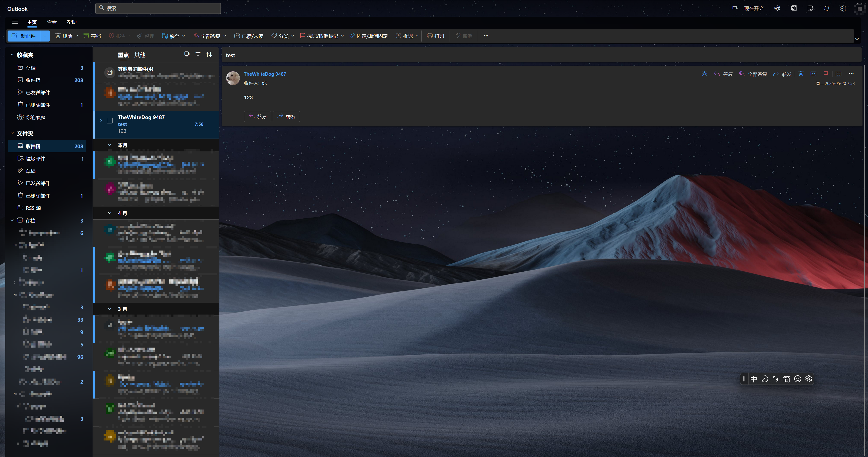Click the Pin/Unpin icon in toolbar
Image resolution: width=868 pixels, height=457 pixels.
tap(352, 36)
